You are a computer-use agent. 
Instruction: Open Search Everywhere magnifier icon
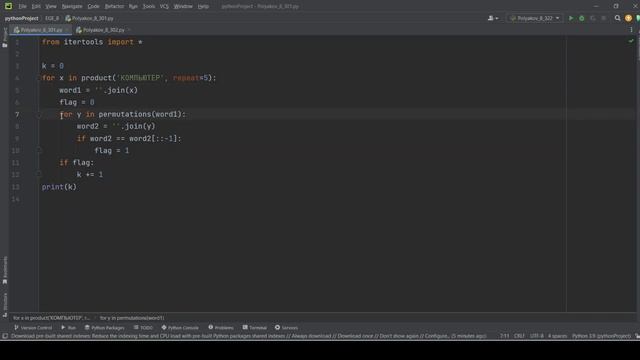click(618, 18)
